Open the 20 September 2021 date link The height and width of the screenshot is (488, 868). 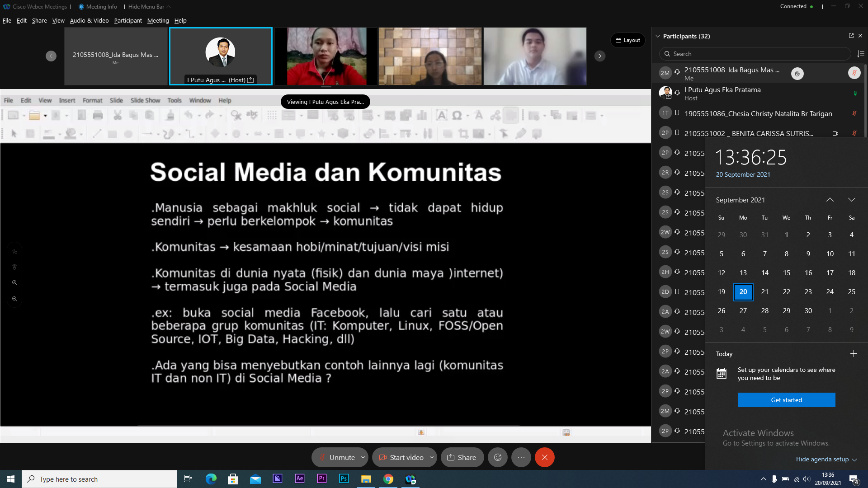(743, 174)
